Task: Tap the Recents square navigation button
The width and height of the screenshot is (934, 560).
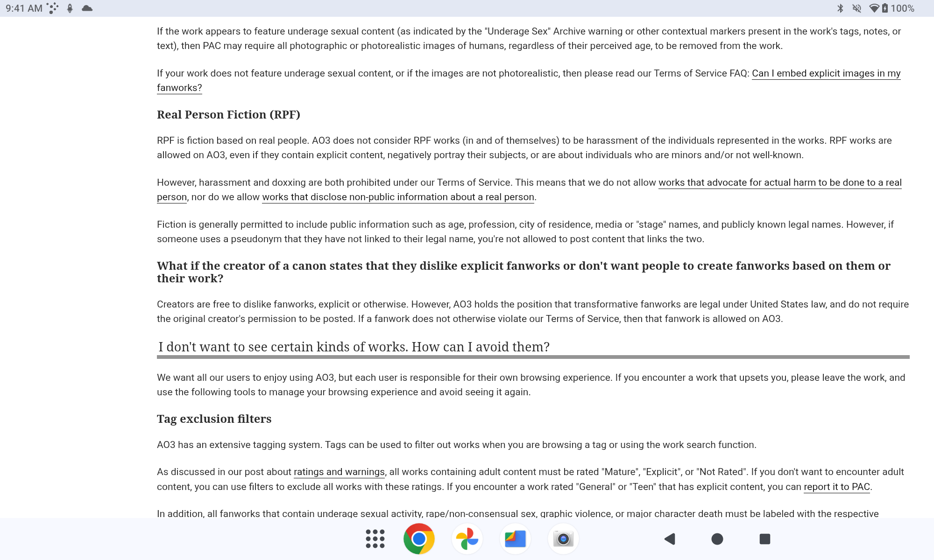Action: (x=765, y=539)
